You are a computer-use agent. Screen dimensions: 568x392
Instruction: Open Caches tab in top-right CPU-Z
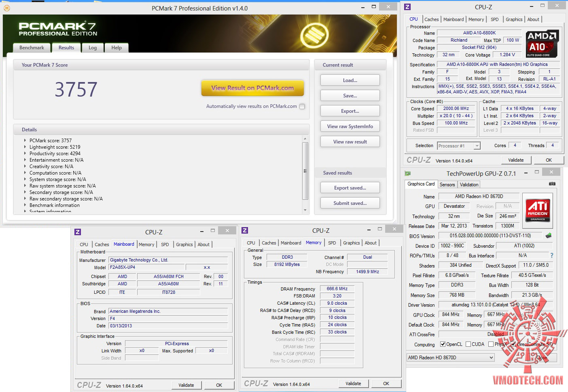(431, 19)
